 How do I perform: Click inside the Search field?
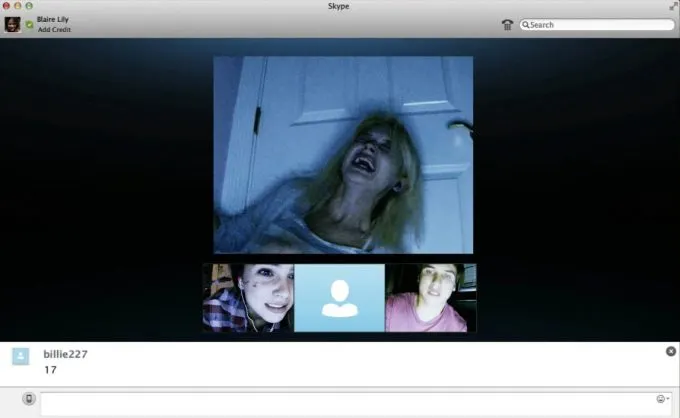pyautogui.click(x=600, y=25)
